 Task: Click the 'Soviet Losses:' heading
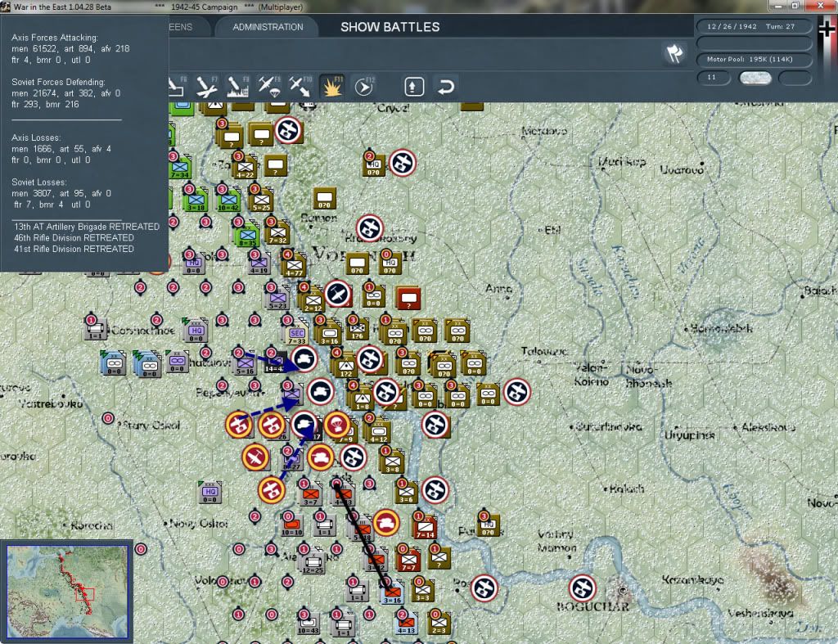tap(39, 182)
